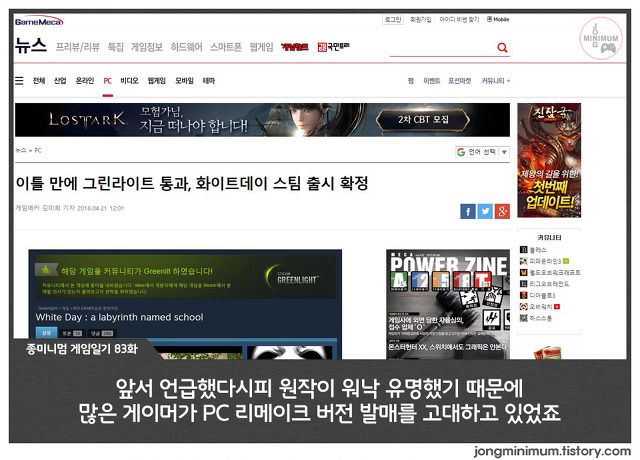Open the 언어 선택 language dropdown arrow
Viewport: 640px width, 460px height.
505,152
